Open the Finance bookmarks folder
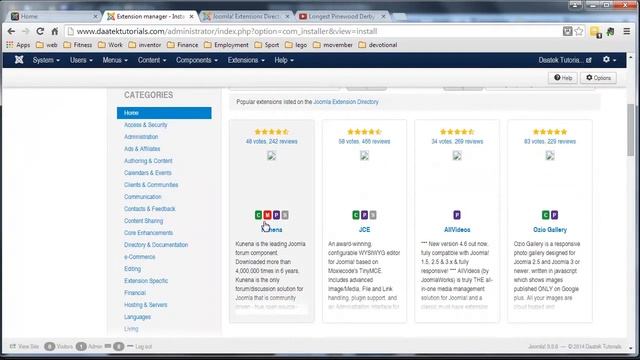The width and height of the screenshot is (640, 360). [182, 45]
